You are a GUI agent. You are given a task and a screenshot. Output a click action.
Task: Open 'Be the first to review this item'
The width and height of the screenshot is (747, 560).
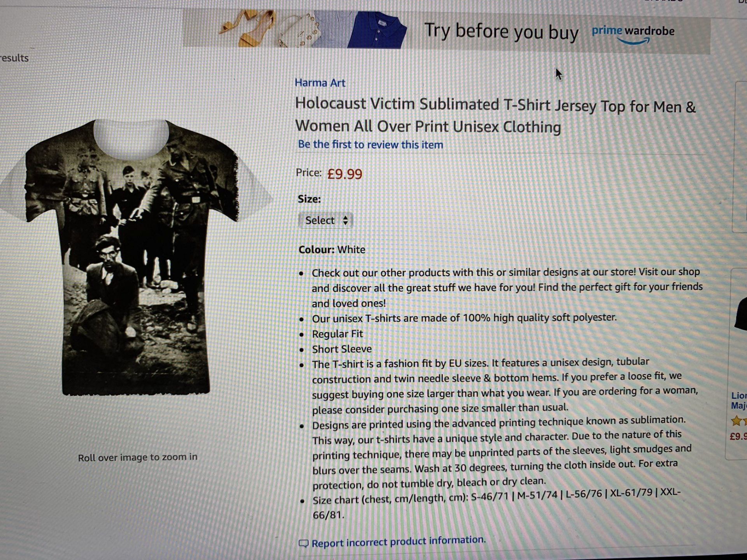click(370, 144)
